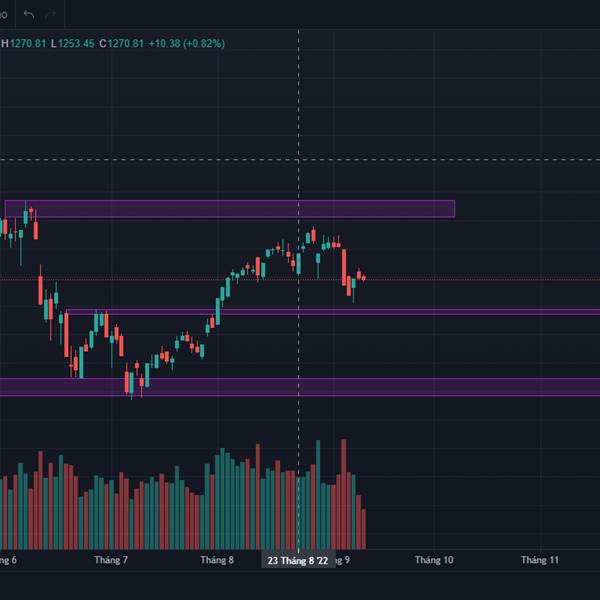Click the high value H1270.81
The width and height of the screenshot is (600, 600).
(24, 44)
